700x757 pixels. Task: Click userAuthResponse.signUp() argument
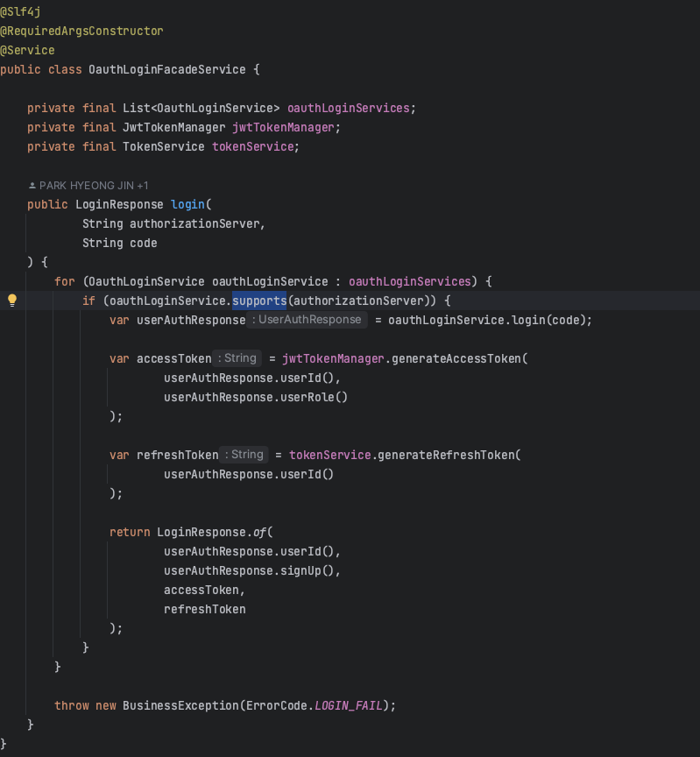(249, 571)
